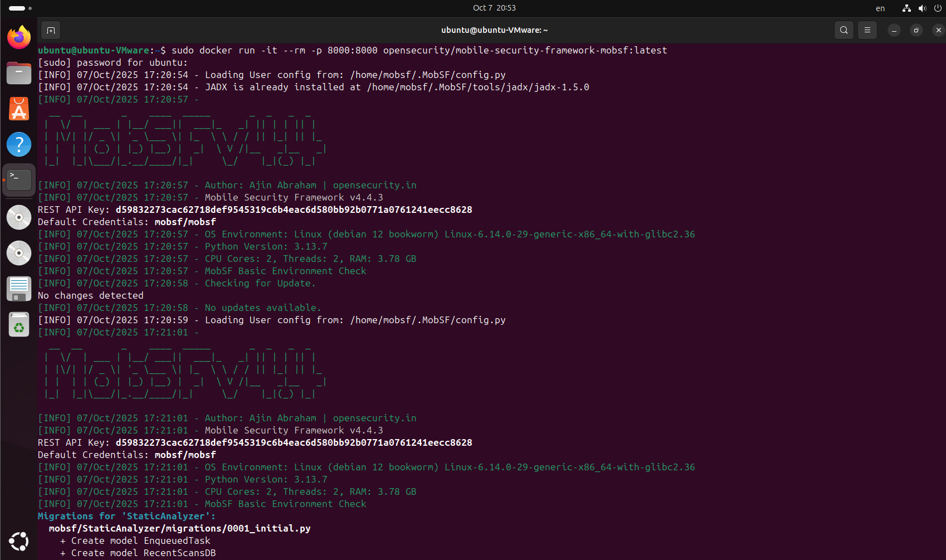The height and width of the screenshot is (560, 946).
Task: Open the power system menu
Action: click(938, 8)
